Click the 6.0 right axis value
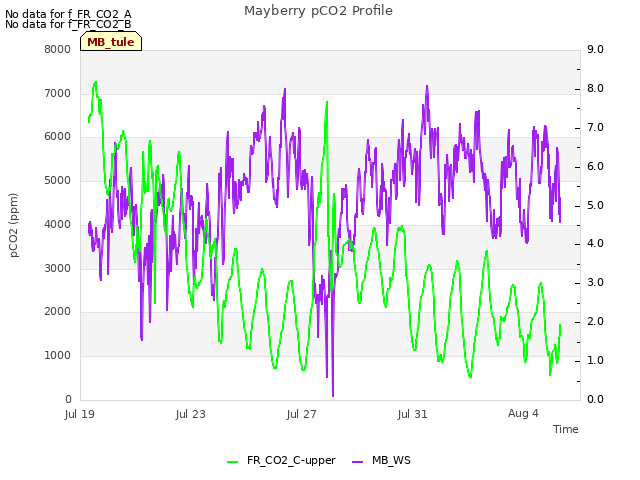 (x=595, y=167)
